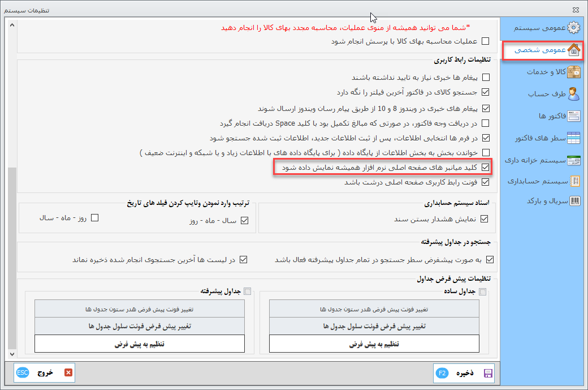Exit the dialog with the خروج button
The height and width of the screenshot is (390, 588).
tap(44, 372)
